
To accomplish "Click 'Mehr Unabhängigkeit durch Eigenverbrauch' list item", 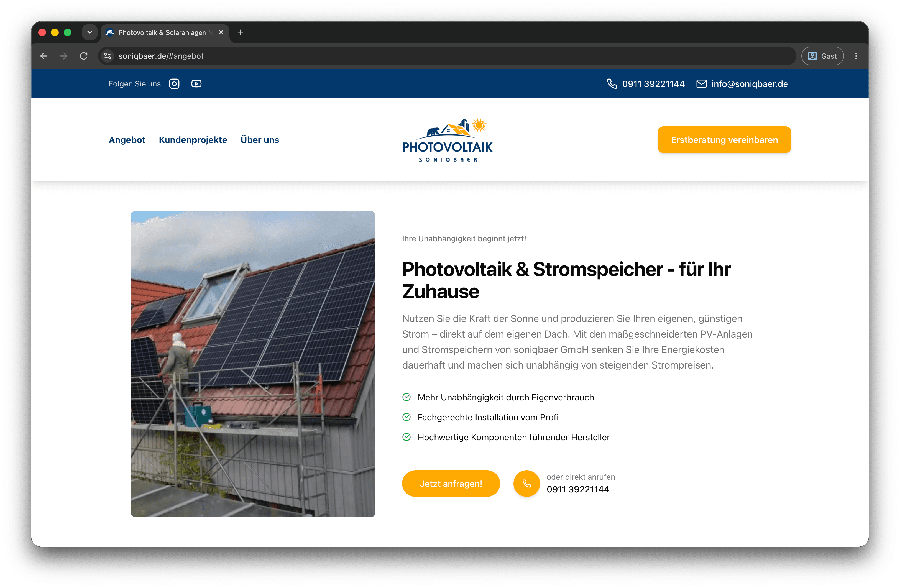I will click(506, 397).
